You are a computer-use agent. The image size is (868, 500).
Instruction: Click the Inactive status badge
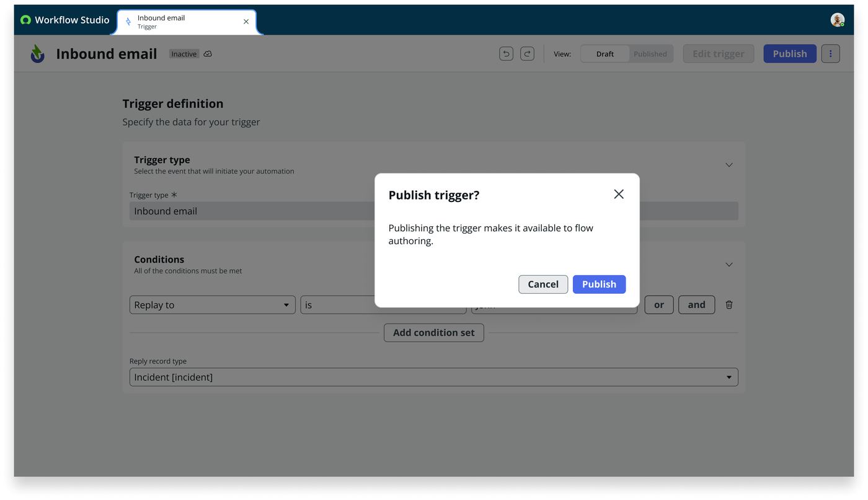tap(184, 54)
